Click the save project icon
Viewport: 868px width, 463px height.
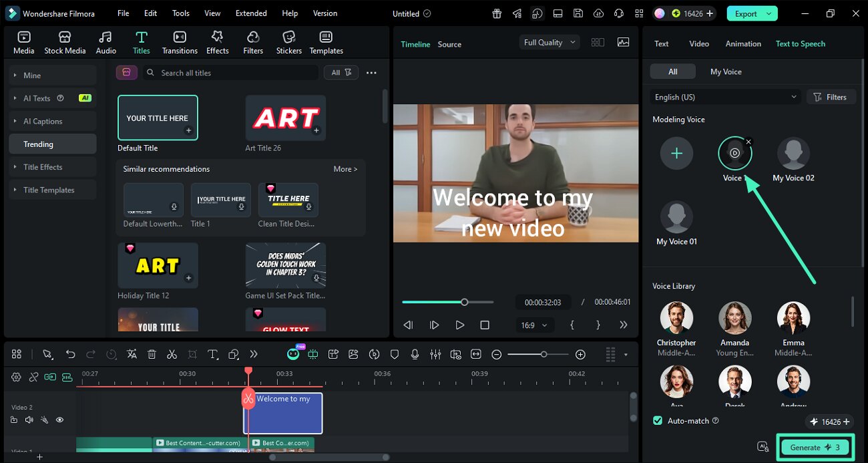pos(578,13)
